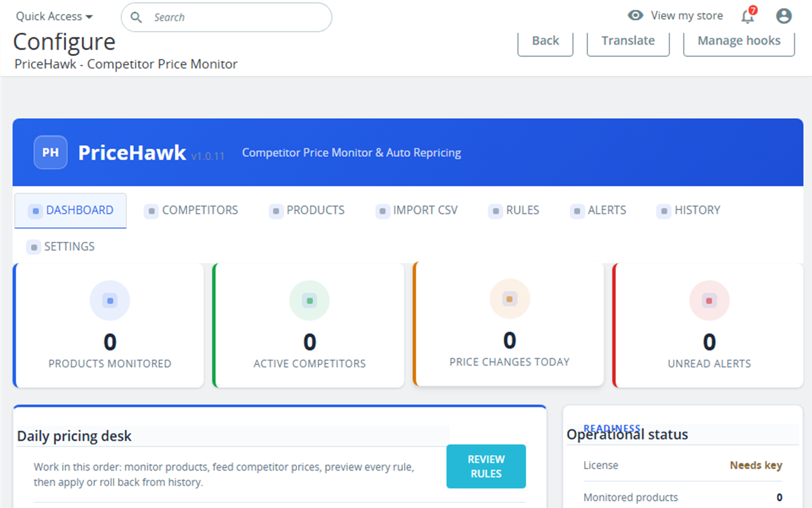Click the icon on the Dashboard tab
The image size is (812, 508).
click(36, 211)
